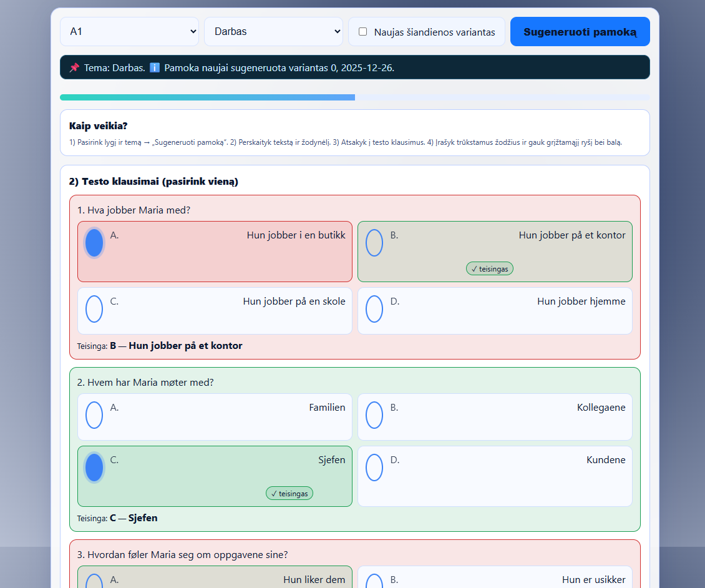Click the teisingas badge under question 1
The height and width of the screenshot is (588, 705).
pos(490,269)
